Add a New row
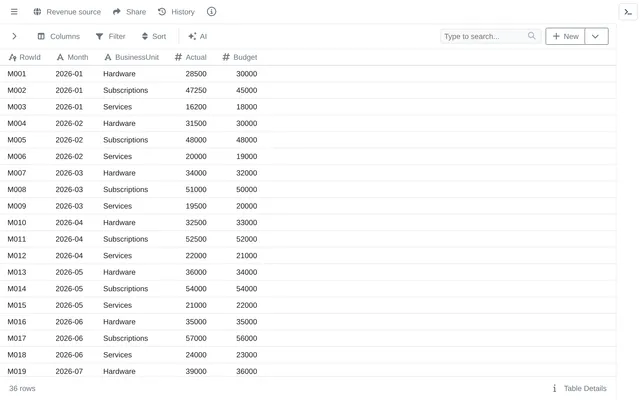The image size is (640, 400). coord(565,36)
